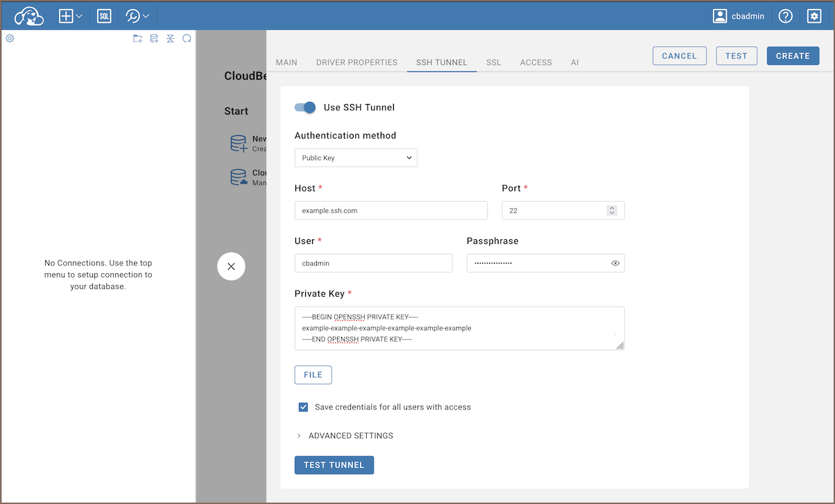
Task: Open the help question mark icon
Action: (785, 15)
